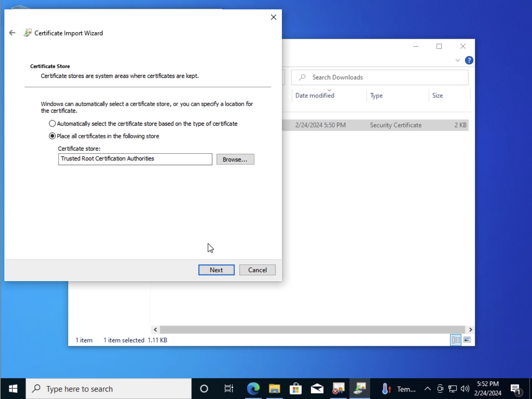
Task: Select Place all certificates in following store
Action: coord(52,136)
